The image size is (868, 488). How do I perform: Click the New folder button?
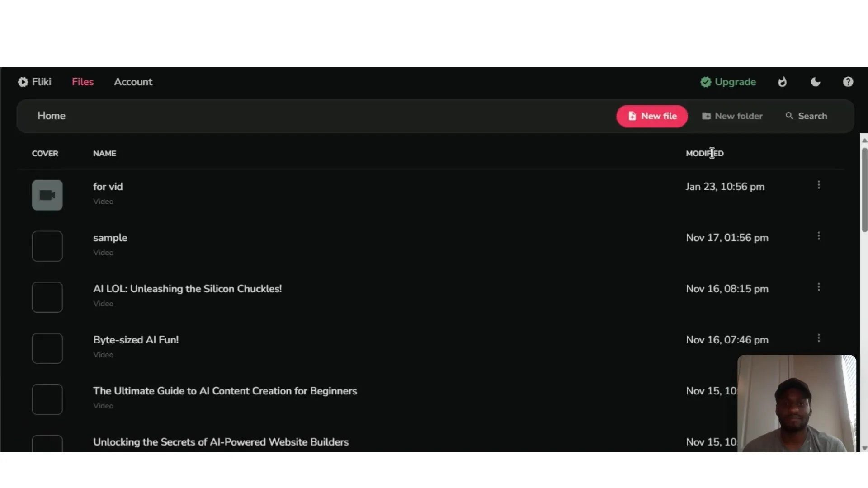point(732,116)
